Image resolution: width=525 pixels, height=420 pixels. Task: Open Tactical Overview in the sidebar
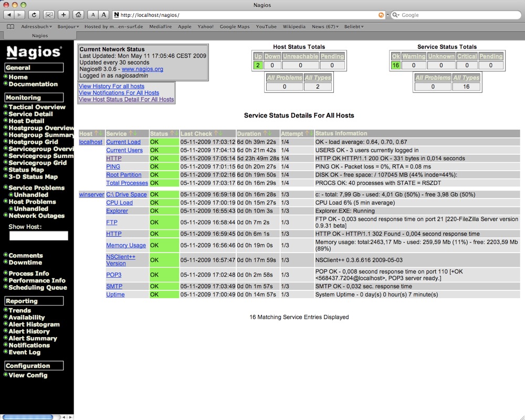tap(37, 107)
